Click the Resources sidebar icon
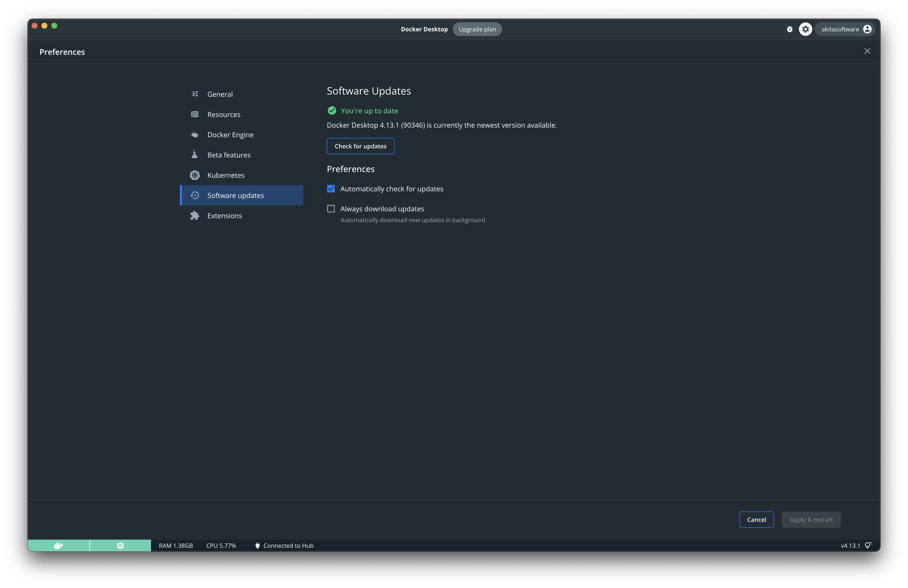Image resolution: width=908 pixels, height=588 pixels. click(195, 115)
